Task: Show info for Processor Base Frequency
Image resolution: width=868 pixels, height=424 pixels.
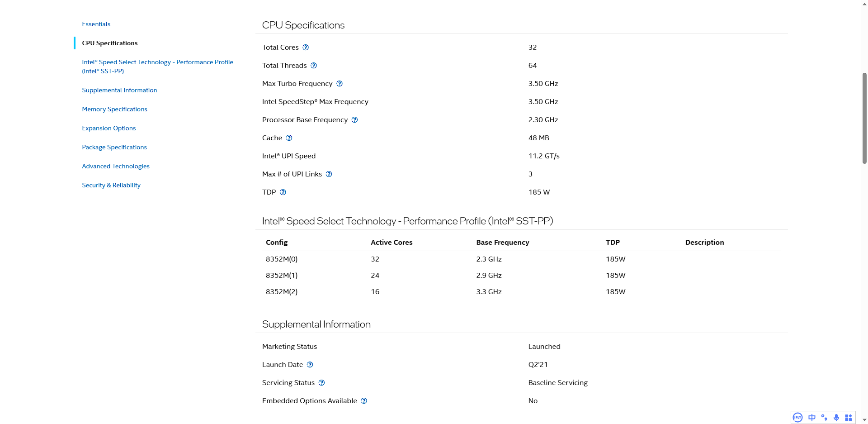Action: click(x=355, y=120)
